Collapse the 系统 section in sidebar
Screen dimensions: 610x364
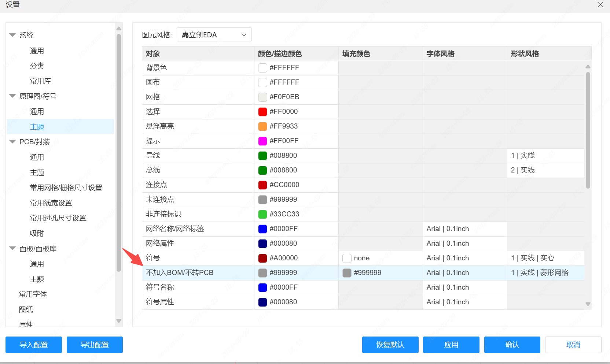tap(12, 35)
